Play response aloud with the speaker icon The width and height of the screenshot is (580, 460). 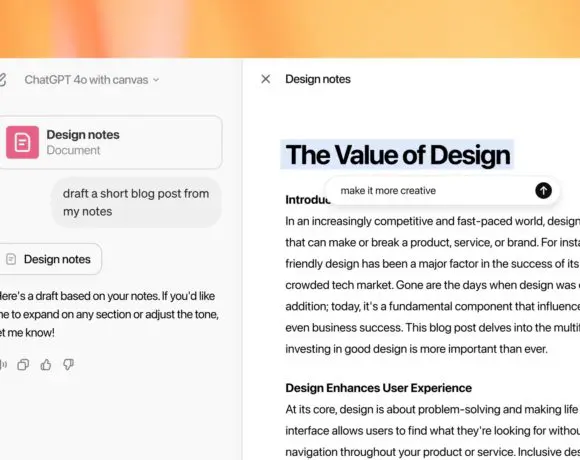click(x=3, y=365)
